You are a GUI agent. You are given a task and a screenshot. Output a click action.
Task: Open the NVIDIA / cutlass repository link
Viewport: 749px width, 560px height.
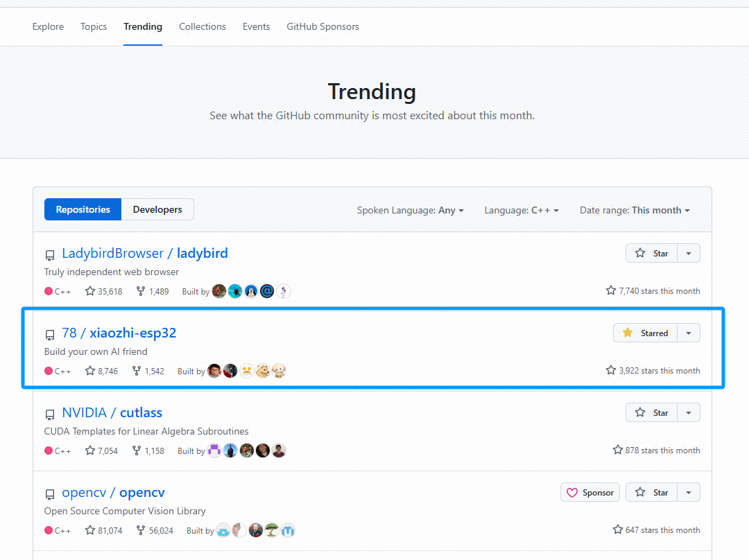tap(112, 412)
